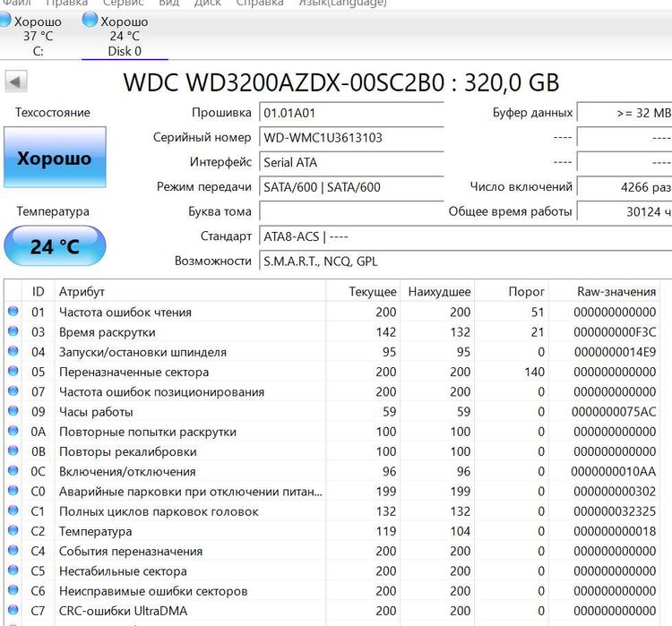Click the Буфер данных value field

[x=625, y=113]
